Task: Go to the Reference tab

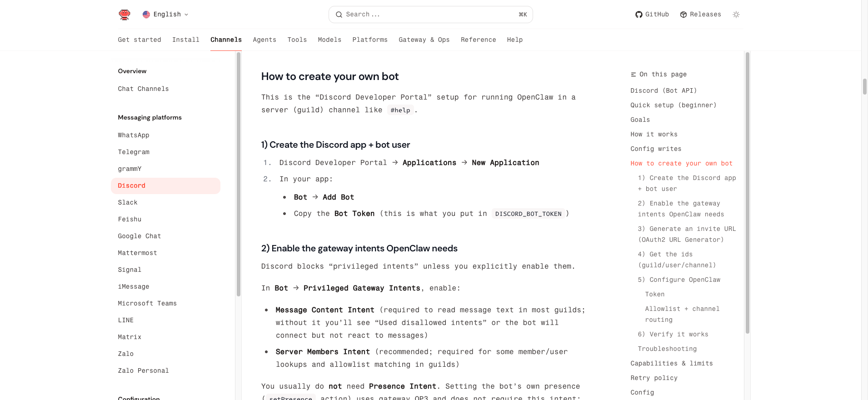Action: click(x=478, y=40)
